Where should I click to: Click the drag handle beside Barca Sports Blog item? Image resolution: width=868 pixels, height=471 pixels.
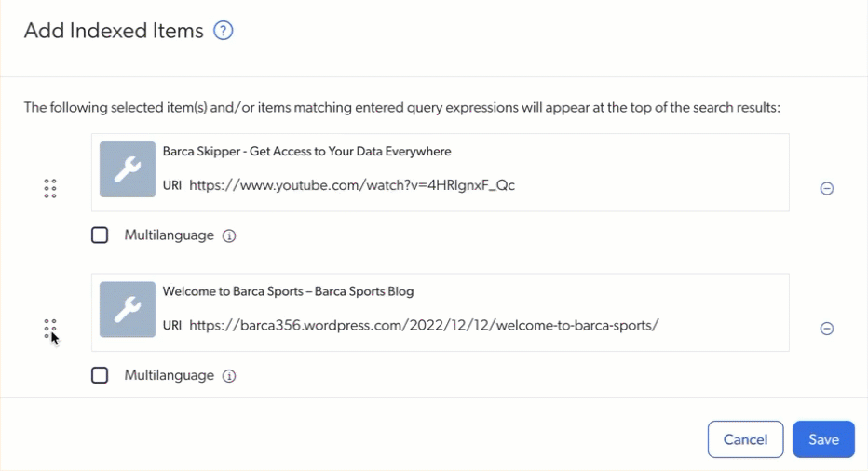tap(49, 329)
